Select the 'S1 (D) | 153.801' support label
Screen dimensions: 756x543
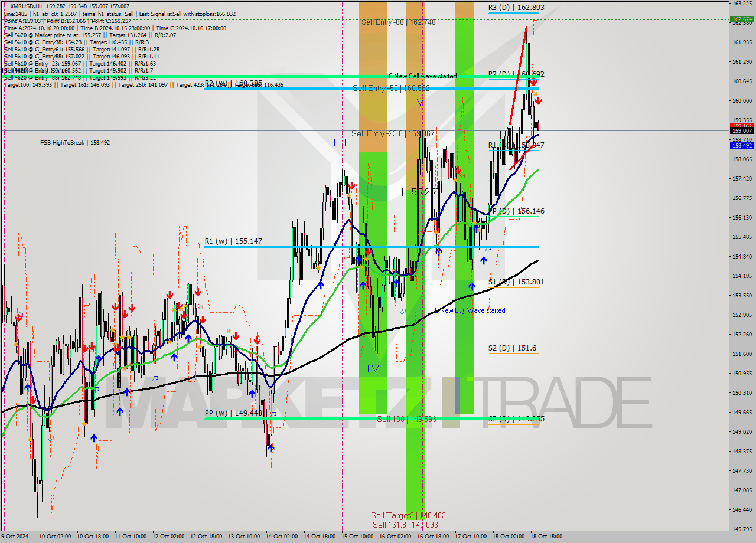point(516,282)
